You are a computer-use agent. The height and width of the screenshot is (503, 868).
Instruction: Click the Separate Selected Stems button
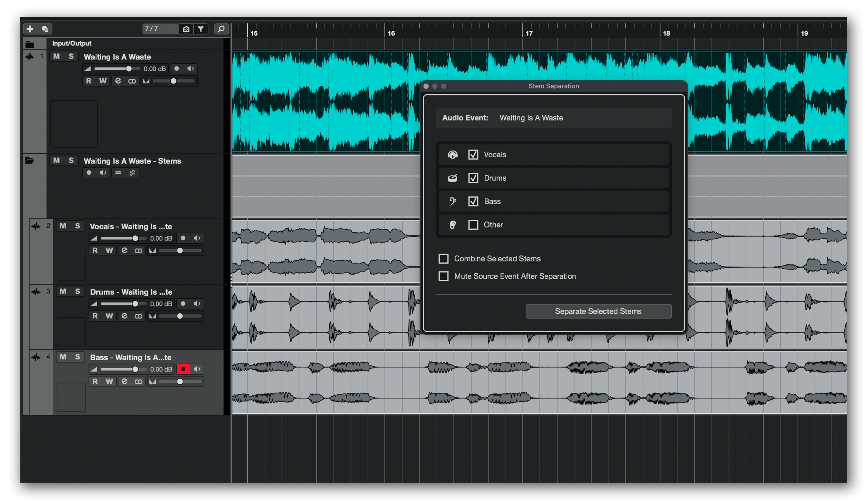coord(598,311)
